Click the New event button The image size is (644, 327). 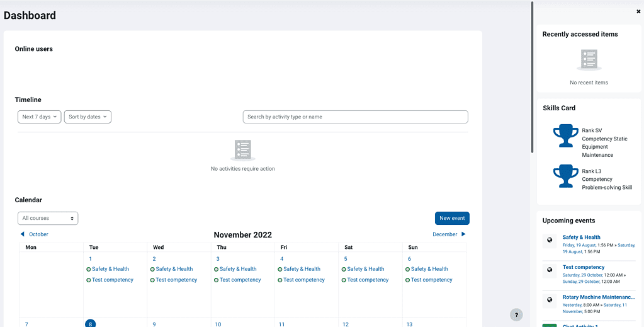pos(452,219)
